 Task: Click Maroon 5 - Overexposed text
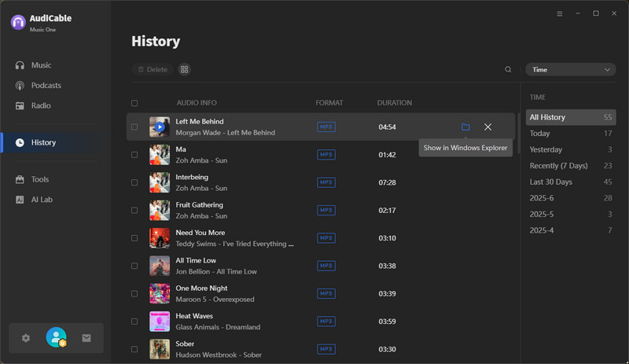tap(215, 300)
